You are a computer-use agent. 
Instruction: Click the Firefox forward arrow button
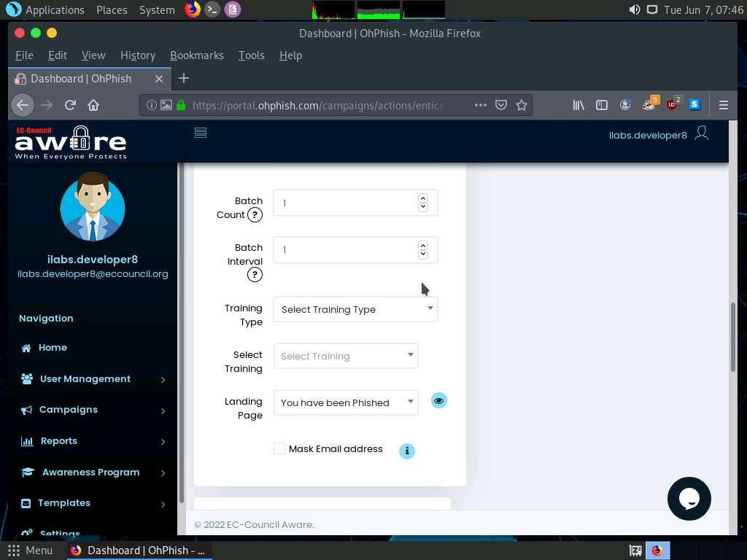pos(46,105)
